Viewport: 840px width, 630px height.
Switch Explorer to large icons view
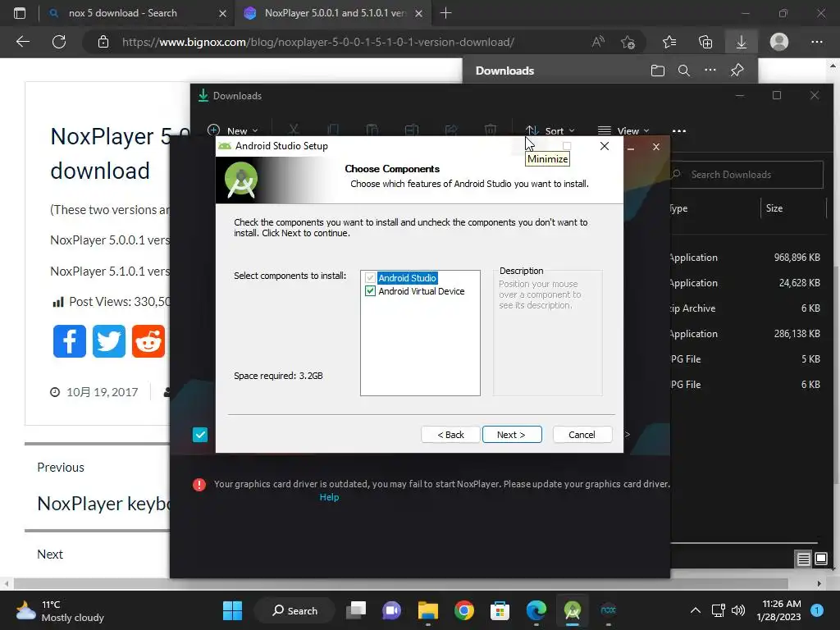pos(820,559)
